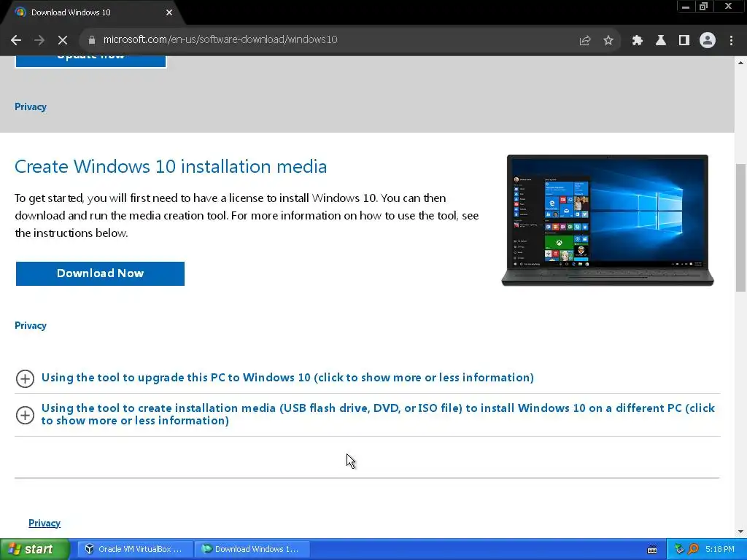The width and height of the screenshot is (747, 560).
Task: Click the 'Create Windows 10 installation media' heading
Action: (x=171, y=167)
